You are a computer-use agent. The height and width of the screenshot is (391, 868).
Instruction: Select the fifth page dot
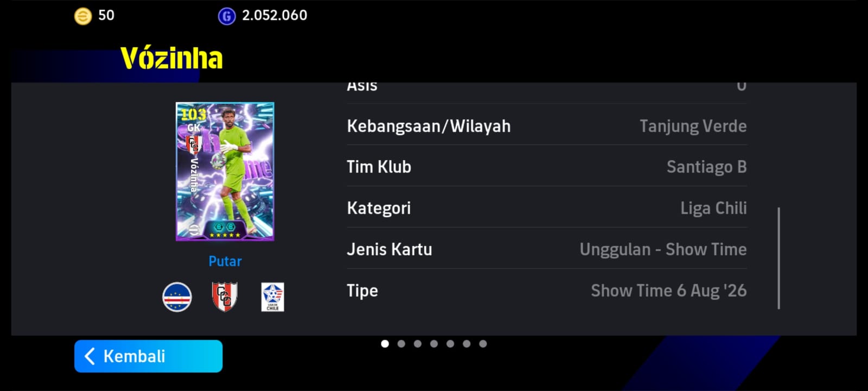[x=450, y=344]
